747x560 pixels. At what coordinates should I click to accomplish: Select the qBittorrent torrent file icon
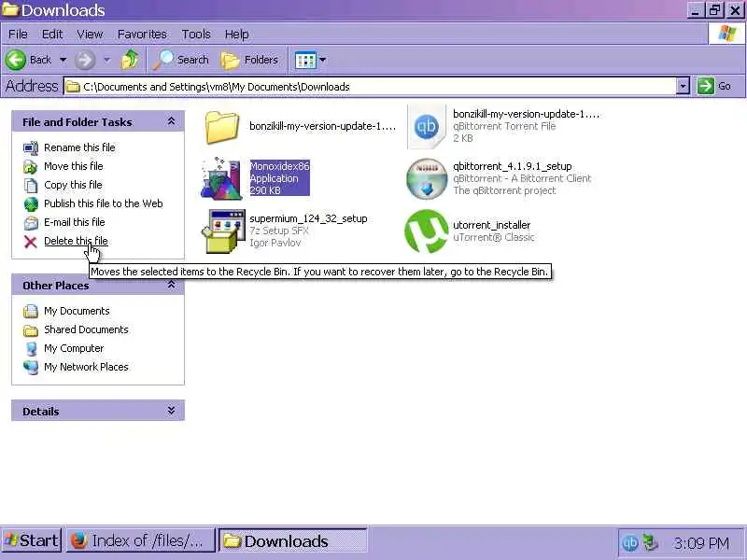(427, 127)
